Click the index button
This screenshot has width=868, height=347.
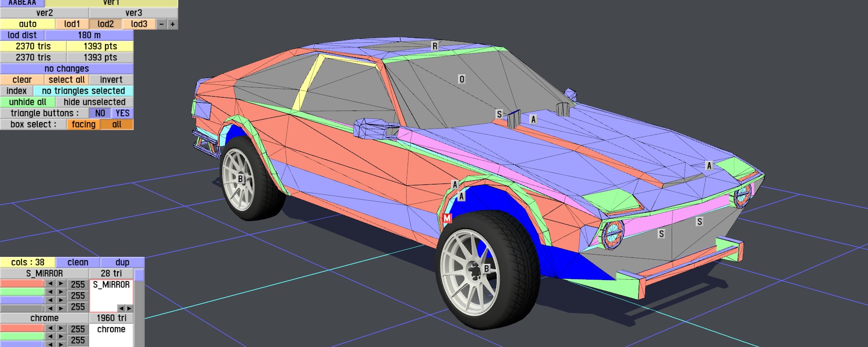(17, 91)
